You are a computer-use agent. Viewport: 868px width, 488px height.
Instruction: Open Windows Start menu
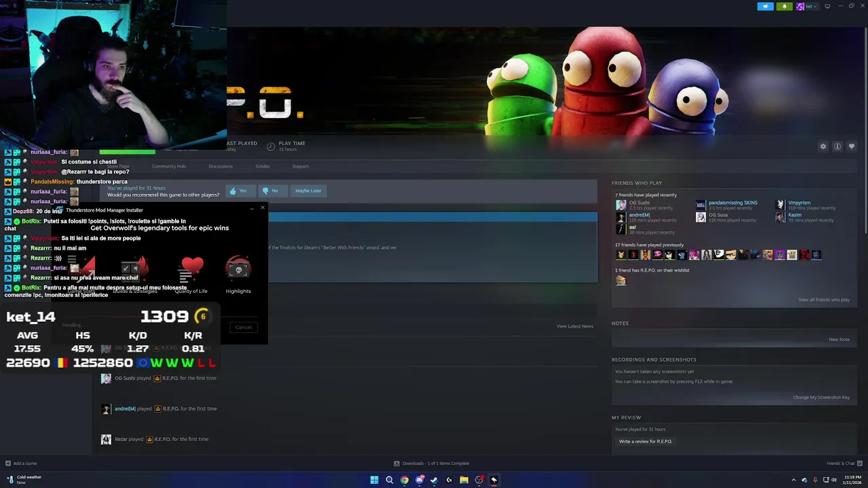tap(374, 480)
